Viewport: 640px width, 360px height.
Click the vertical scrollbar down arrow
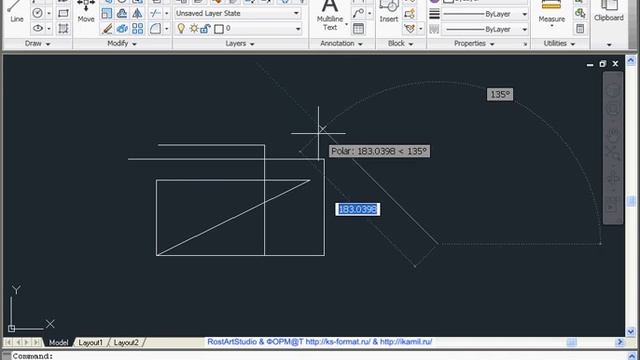(x=631, y=331)
